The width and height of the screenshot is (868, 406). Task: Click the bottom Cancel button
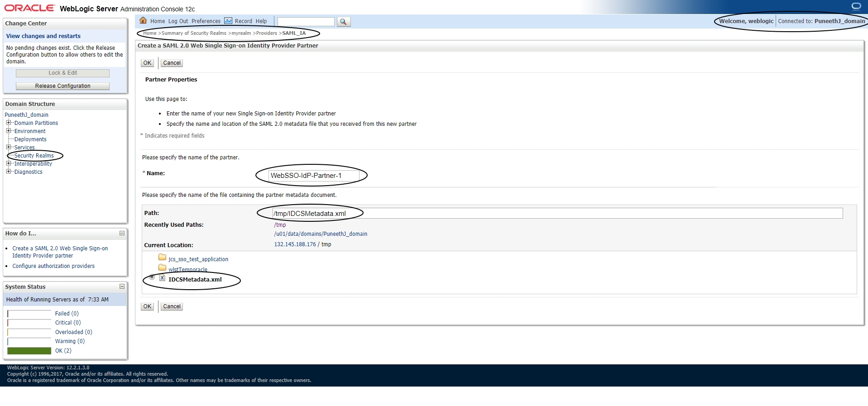(172, 306)
